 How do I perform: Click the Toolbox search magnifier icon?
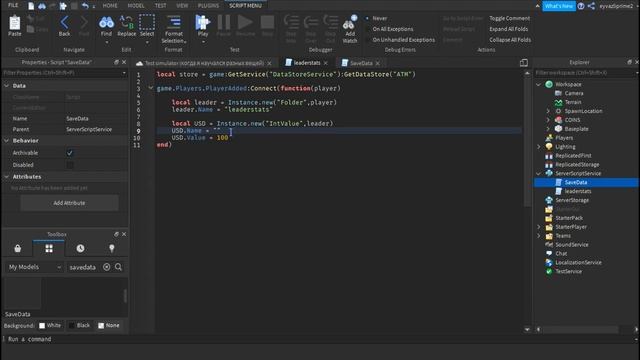[118, 267]
